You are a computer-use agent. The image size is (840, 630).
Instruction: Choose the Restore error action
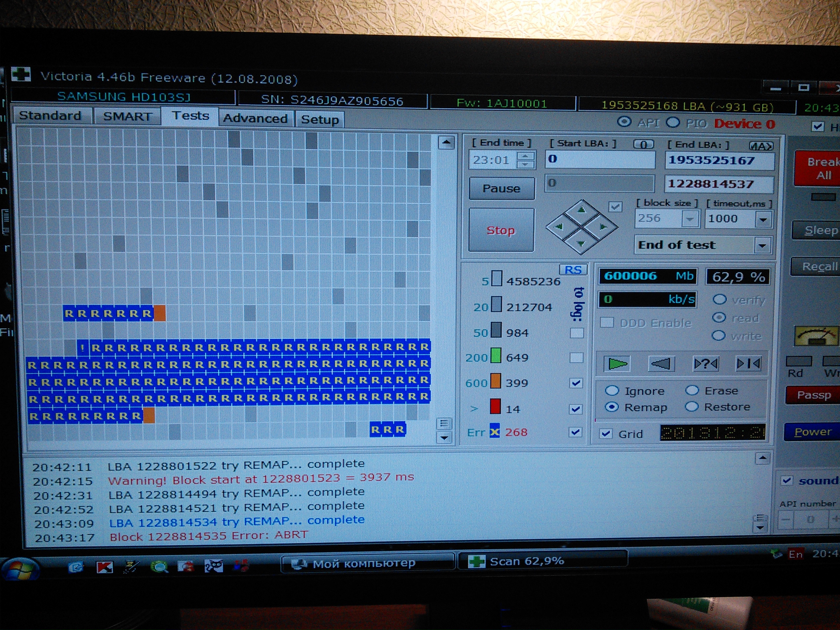(x=692, y=407)
